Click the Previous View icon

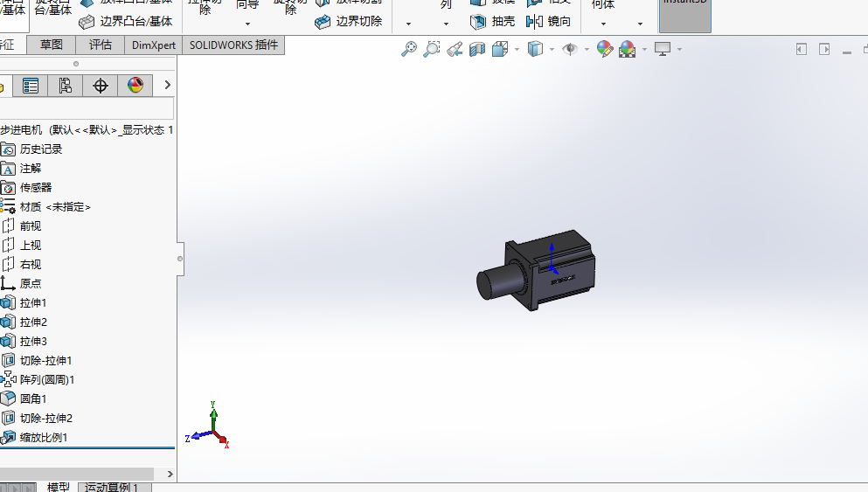point(455,49)
